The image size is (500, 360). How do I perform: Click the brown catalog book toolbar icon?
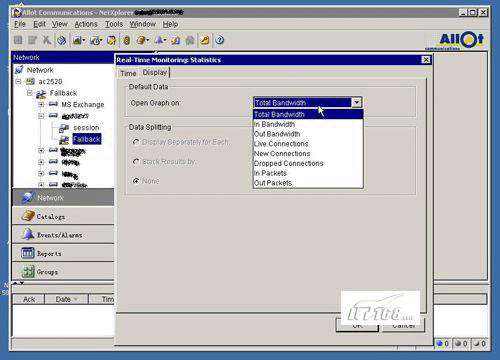tap(141, 40)
